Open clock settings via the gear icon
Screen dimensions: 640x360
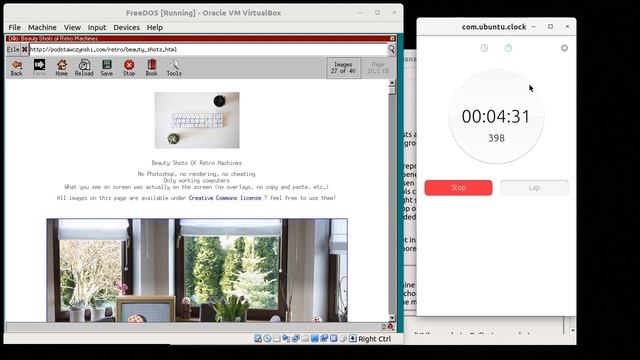coord(564,48)
